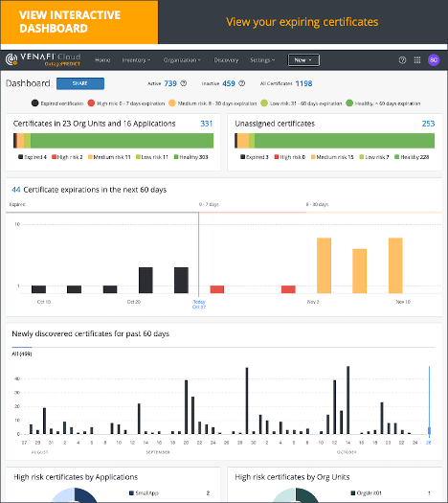Click green Healthy segment in Org Units bar
The width and height of the screenshot is (448, 503).
122,141
